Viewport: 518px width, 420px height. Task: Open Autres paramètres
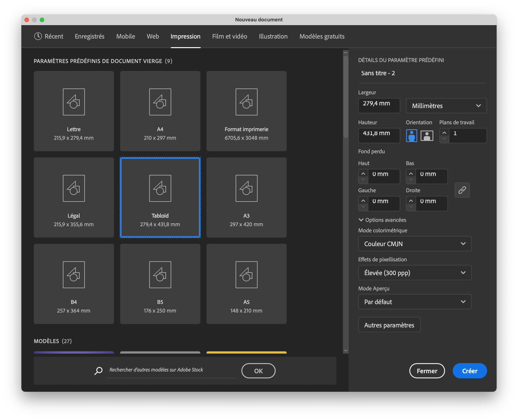click(389, 325)
